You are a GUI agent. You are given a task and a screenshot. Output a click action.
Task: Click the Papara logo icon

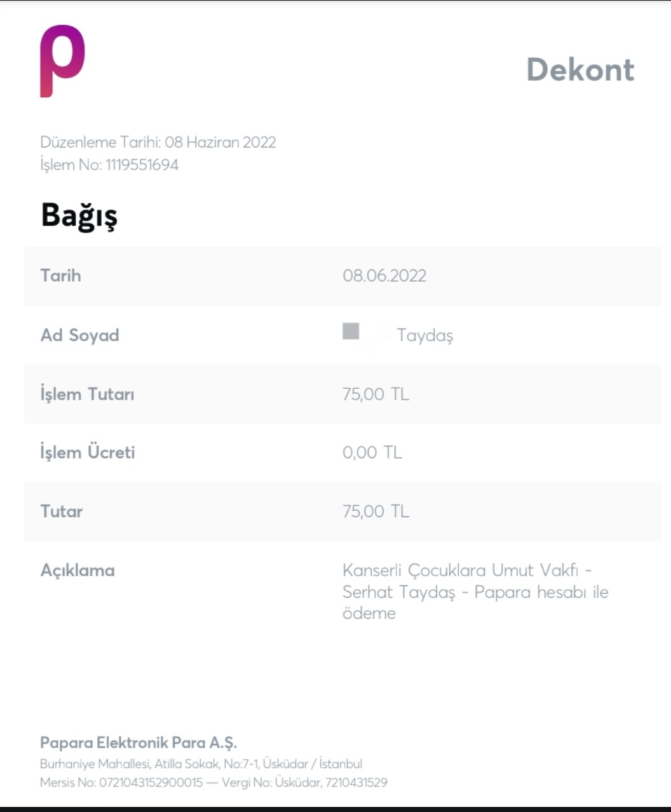(62, 61)
